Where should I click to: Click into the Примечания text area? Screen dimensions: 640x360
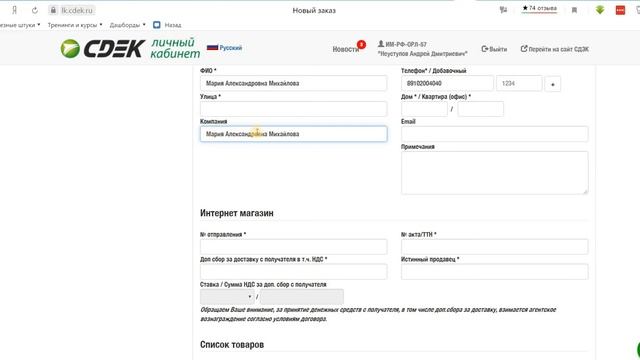494,173
